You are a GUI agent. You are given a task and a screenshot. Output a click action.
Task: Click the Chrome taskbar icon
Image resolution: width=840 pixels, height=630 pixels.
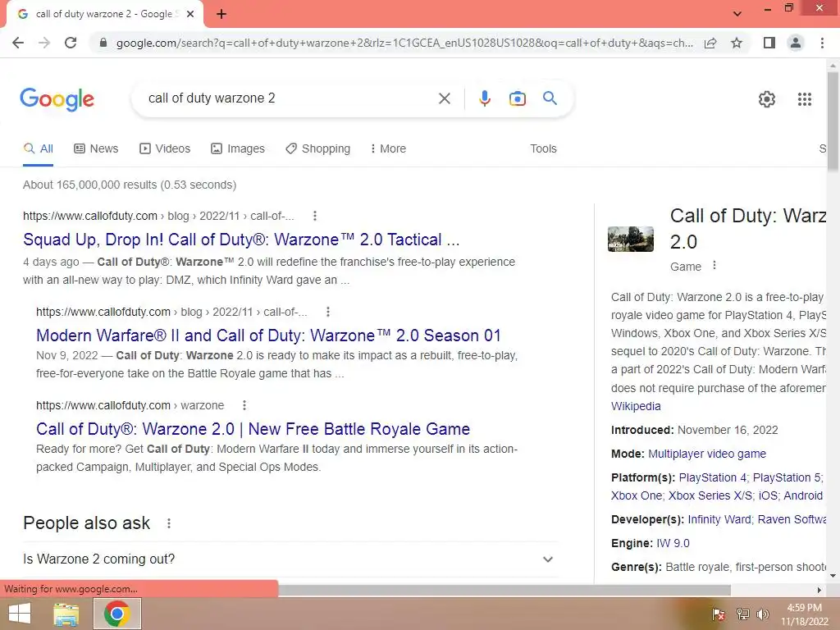[x=117, y=614]
